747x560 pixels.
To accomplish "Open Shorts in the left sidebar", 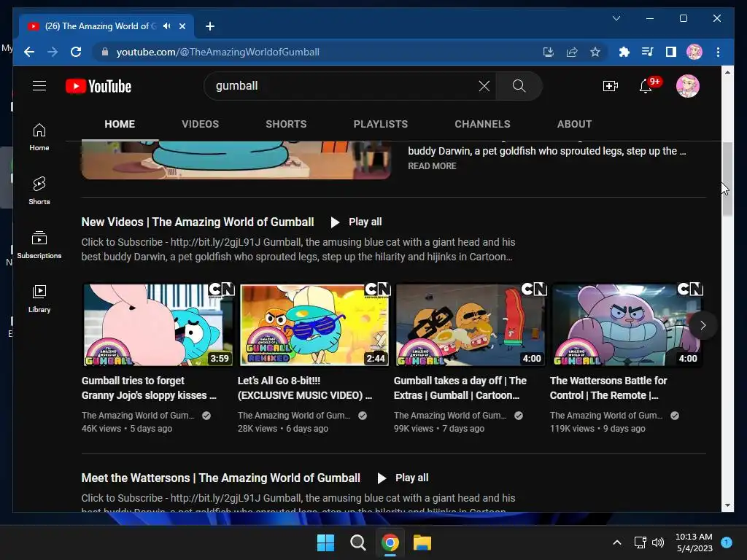I will (39, 190).
